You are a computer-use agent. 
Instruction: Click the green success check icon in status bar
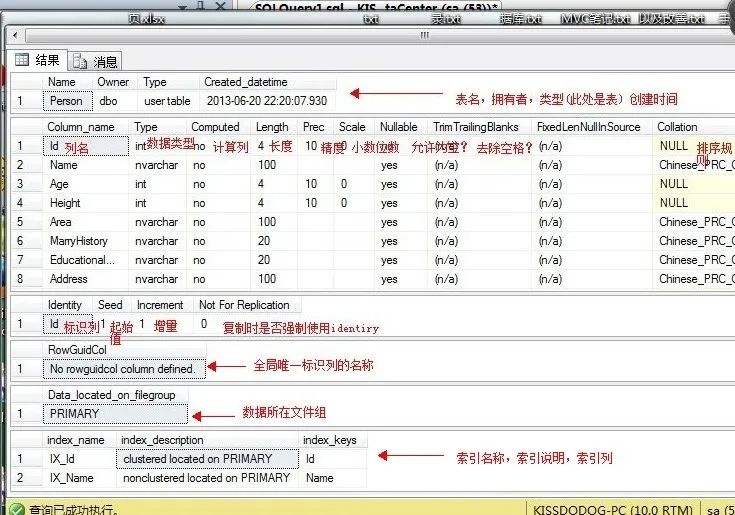[x=17, y=509]
